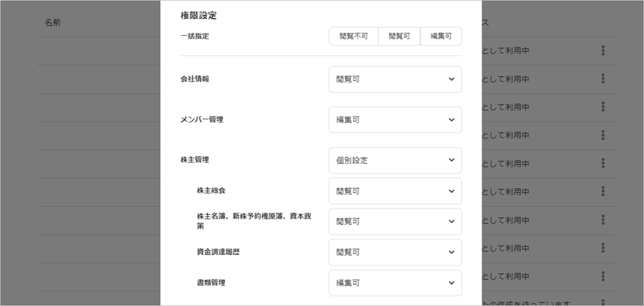Screen dimensions: 644x306
Task: Open 株主名簿、新株予約権原簿 permission dropdown
Action: tap(395, 221)
